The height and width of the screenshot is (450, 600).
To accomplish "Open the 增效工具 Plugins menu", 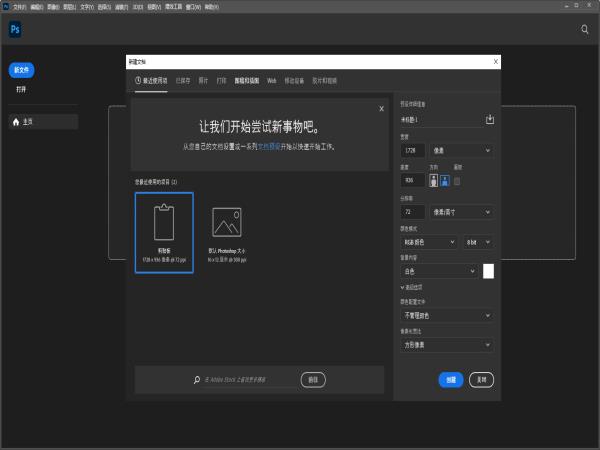I will coord(173,7).
